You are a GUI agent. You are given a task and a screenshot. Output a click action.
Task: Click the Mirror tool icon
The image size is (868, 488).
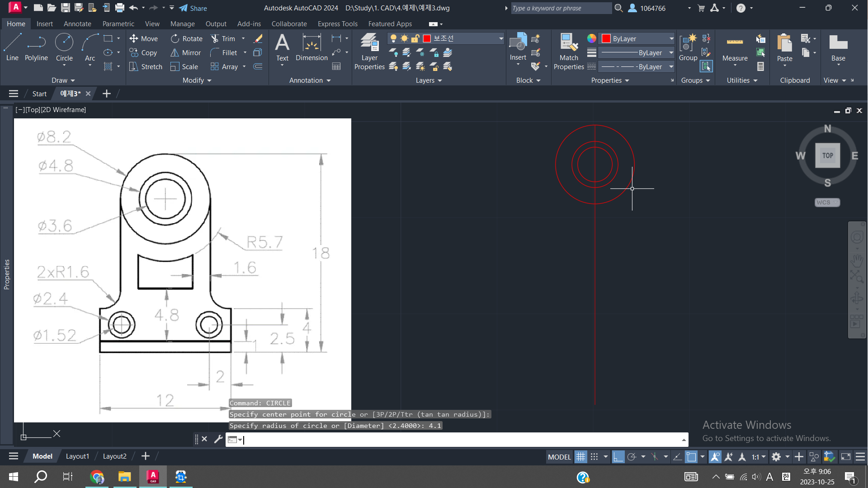click(x=175, y=53)
